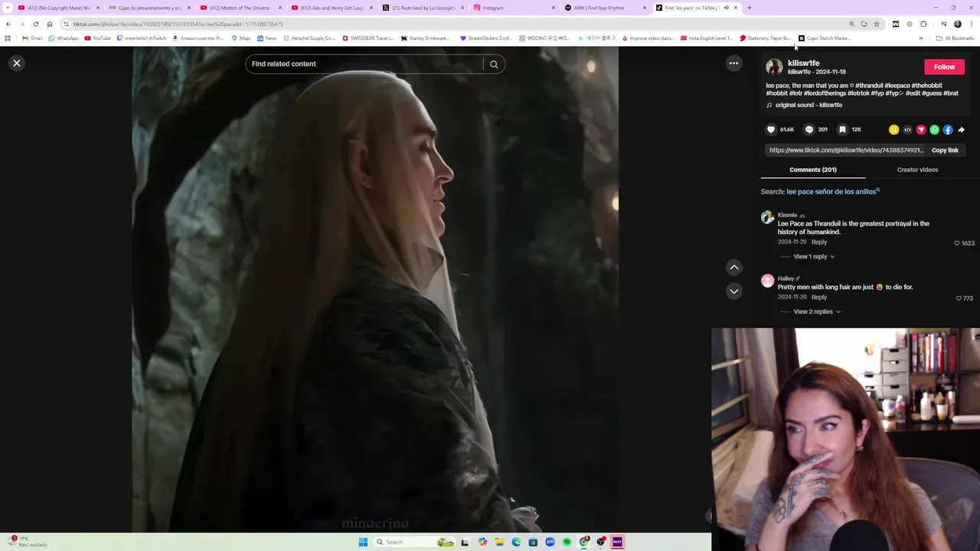
Task: Open All Bookmarks folder
Action: point(955,38)
